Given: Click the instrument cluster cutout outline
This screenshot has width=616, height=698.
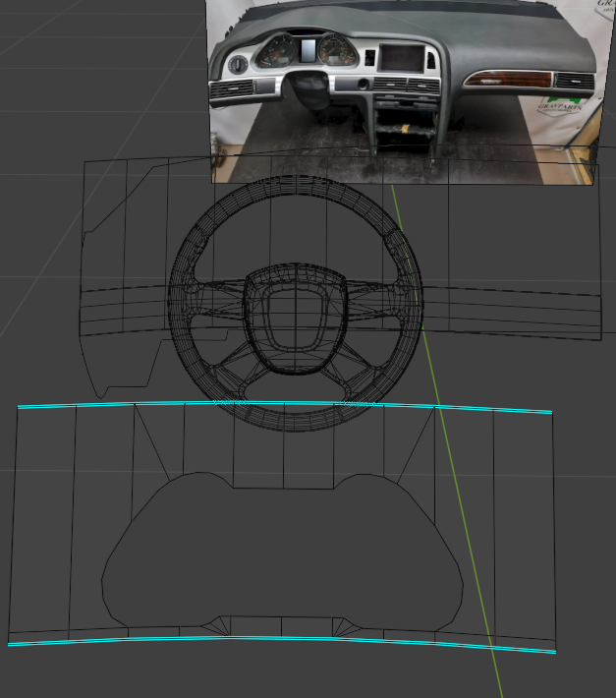Looking at the screenshot, I should click(282, 552).
